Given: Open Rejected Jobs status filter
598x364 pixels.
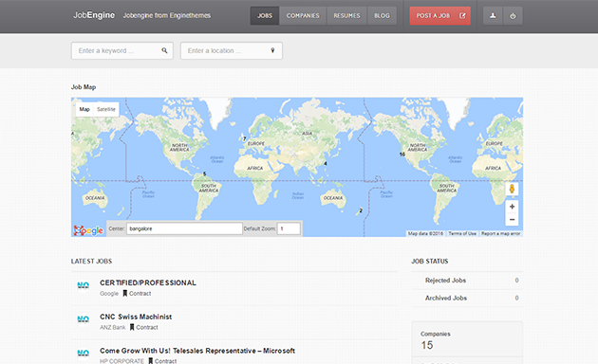Looking at the screenshot, I should (445, 281).
